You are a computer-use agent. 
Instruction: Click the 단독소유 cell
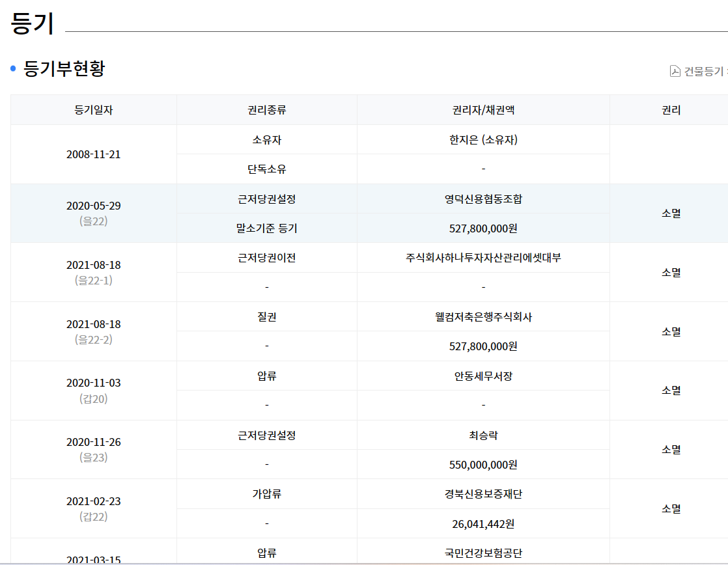pos(267,169)
